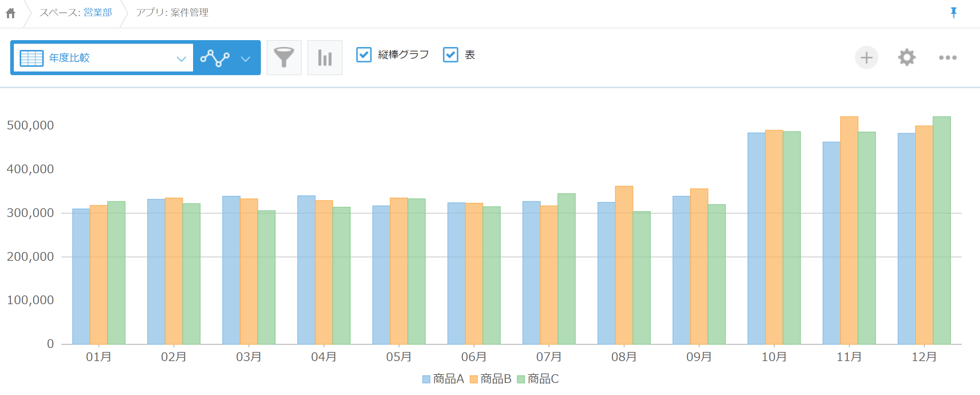Open app settings gear icon
Screen dimensions: 980x395
(x=906, y=58)
